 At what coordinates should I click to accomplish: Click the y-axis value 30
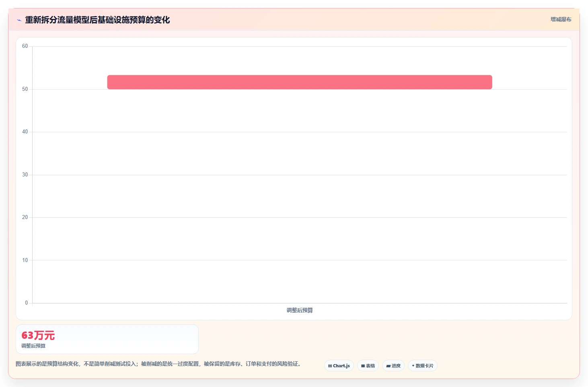(25, 175)
